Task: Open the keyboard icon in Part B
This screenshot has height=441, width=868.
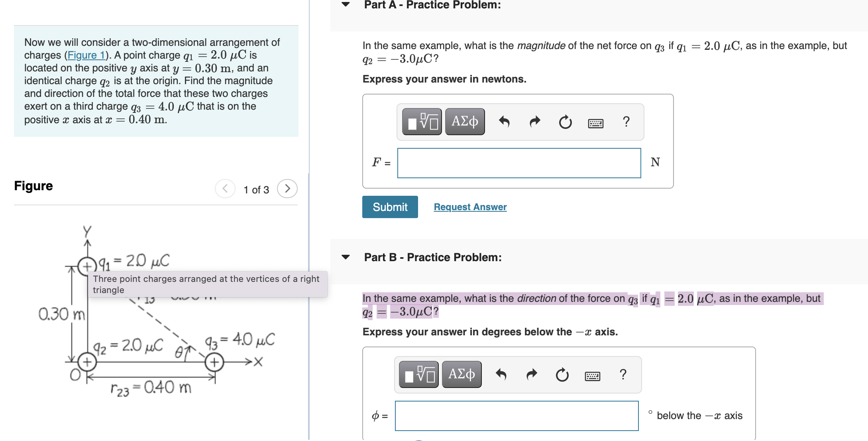Action: [593, 375]
